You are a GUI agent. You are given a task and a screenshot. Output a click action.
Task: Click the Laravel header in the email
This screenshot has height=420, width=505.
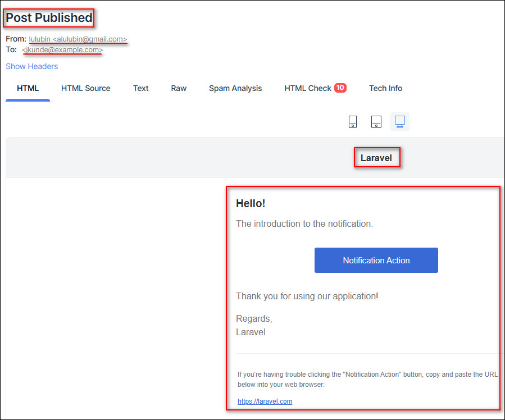[x=376, y=158]
